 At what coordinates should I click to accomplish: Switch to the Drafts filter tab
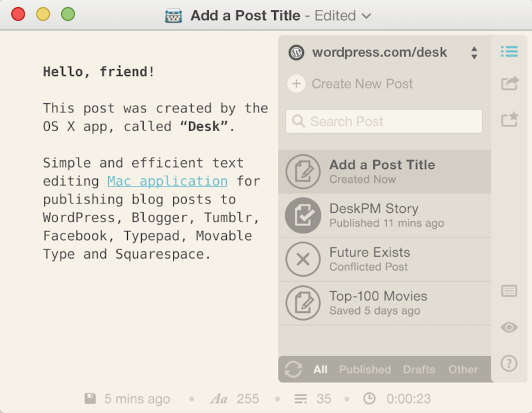419,369
